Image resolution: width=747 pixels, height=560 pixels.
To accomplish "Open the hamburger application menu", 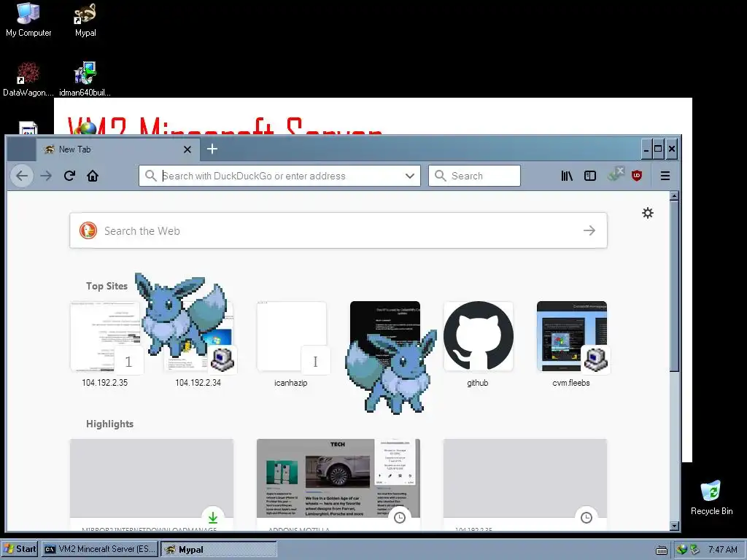I will click(665, 176).
